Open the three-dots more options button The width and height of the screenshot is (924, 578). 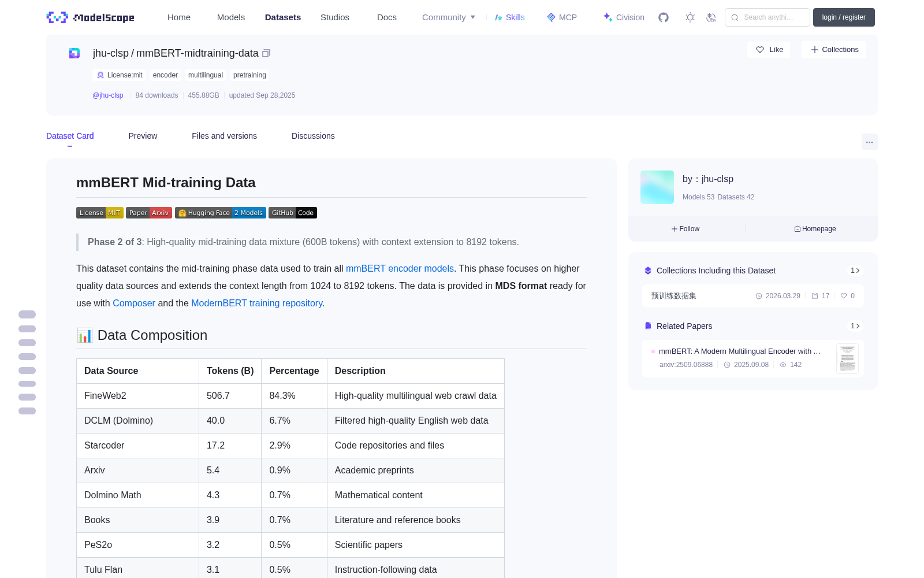tap(869, 142)
